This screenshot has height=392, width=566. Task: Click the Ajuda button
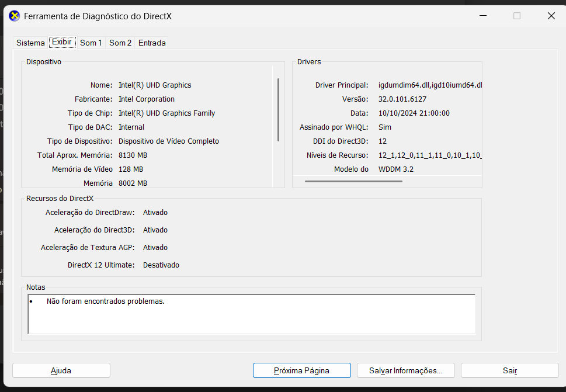(x=61, y=370)
